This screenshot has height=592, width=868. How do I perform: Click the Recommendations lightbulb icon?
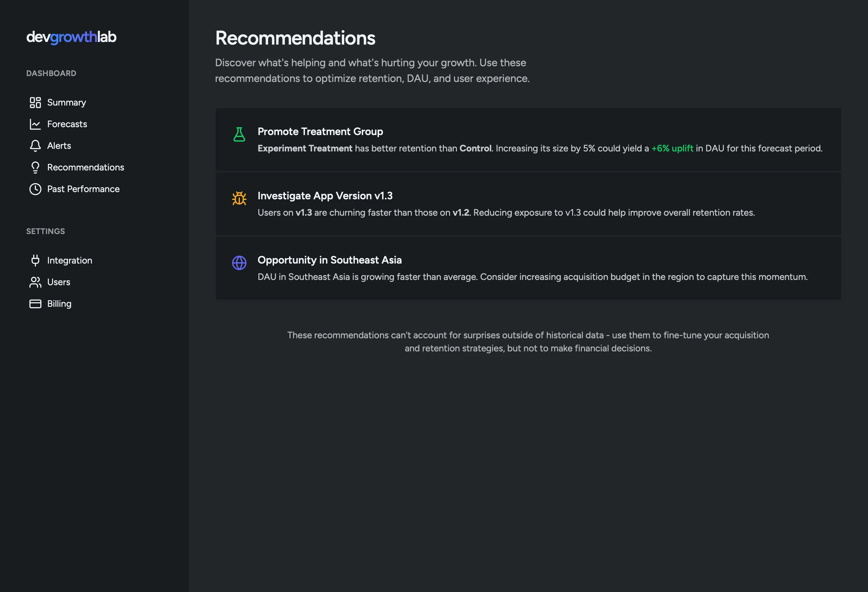click(x=35, y=167)
